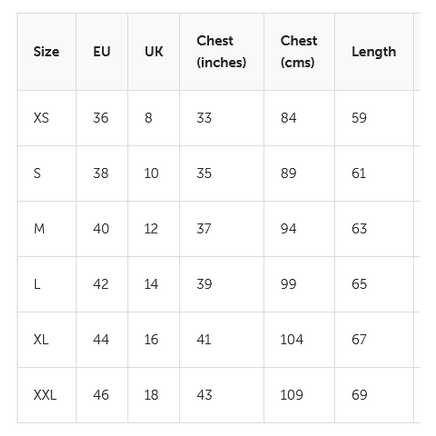The height and width of the screenshot is (436, 436).
Task: Click the Size column header
Action: point(46,52)
